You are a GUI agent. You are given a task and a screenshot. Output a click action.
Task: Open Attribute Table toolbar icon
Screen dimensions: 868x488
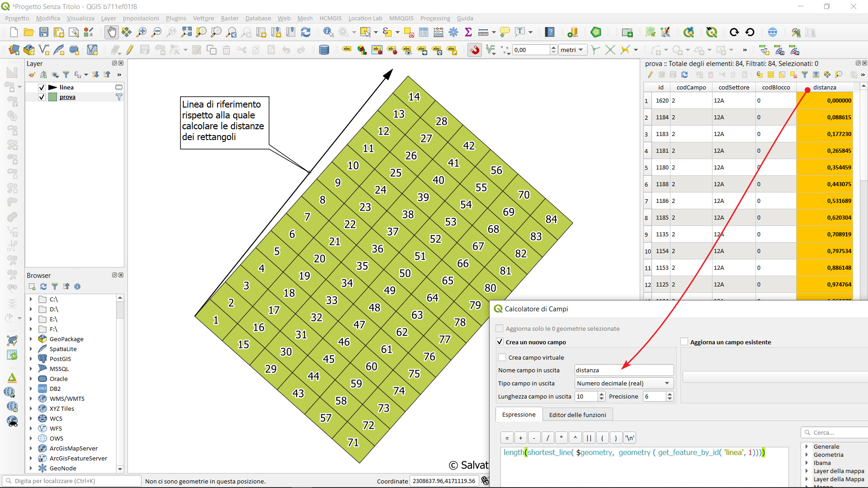424,32
